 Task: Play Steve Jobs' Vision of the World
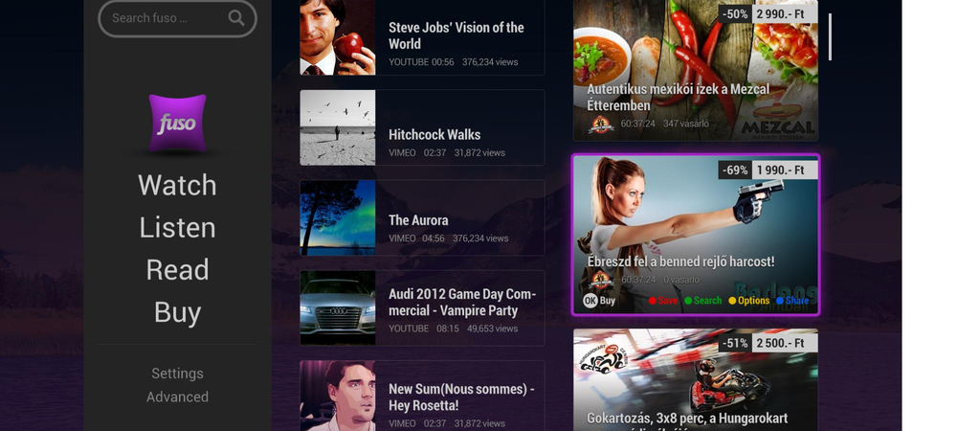(422, 37)
